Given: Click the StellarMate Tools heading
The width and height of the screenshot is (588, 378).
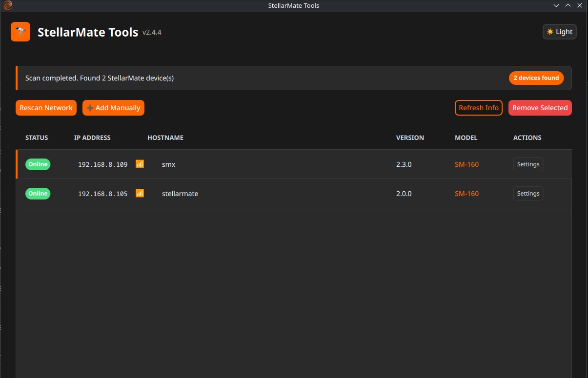Looking at the screenshot, I should click(x=88, y=32).
